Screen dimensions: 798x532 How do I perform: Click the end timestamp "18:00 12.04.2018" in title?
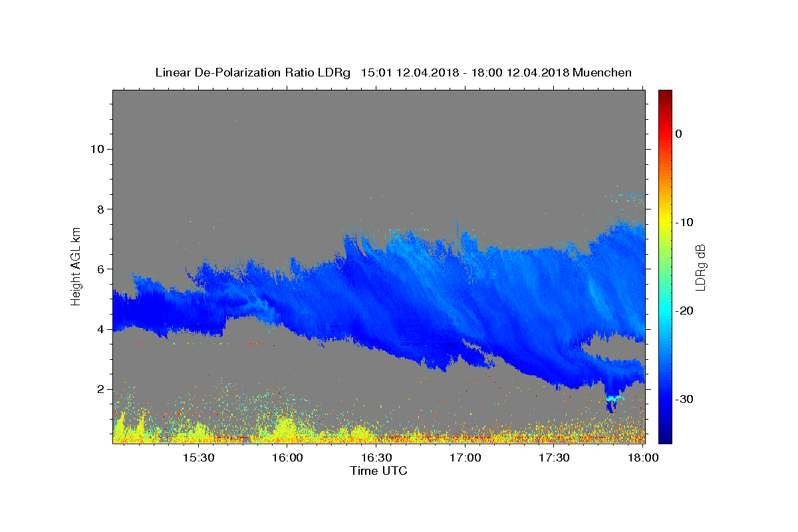click(521, 72)
